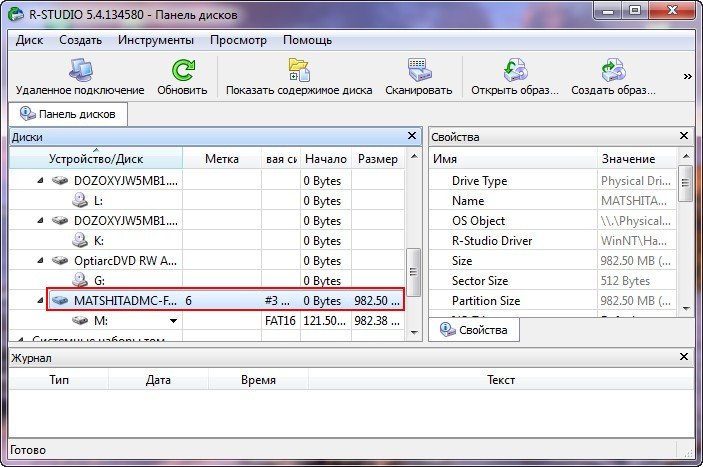Click the Дата journal column header

[x=158, y=380]
